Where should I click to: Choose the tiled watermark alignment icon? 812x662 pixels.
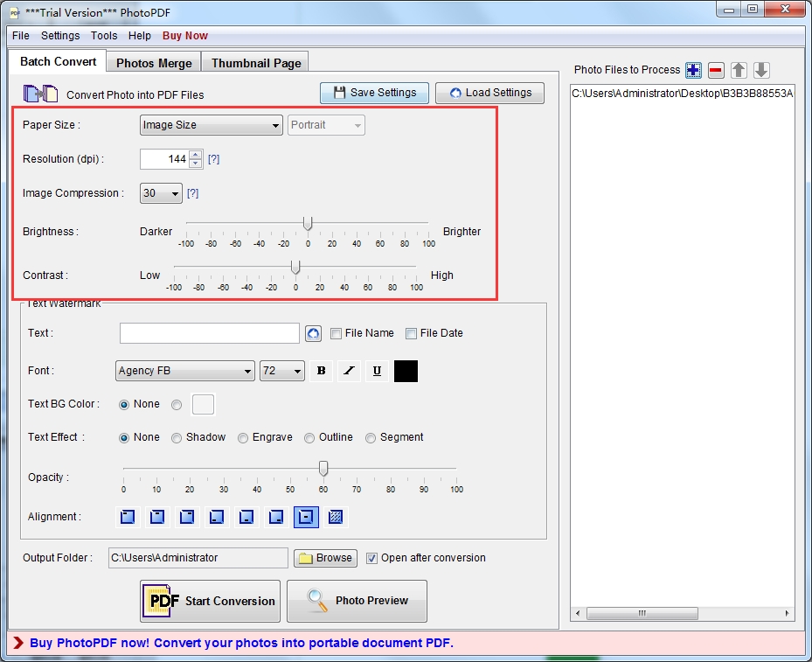(336, 517)
